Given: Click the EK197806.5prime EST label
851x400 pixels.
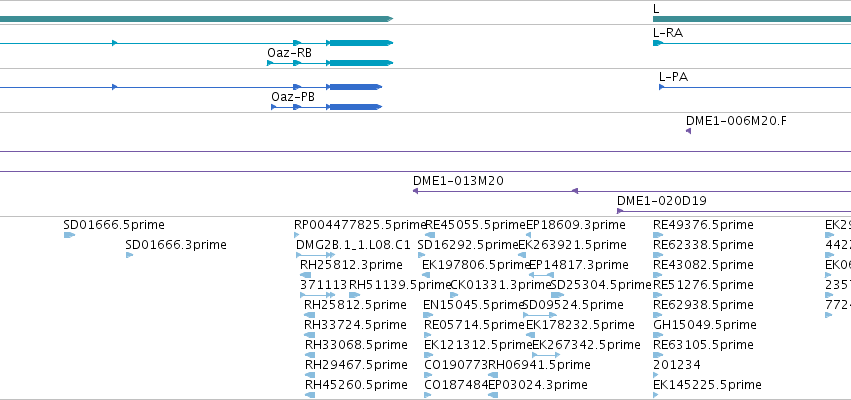Looking at the screenshot, I should point(475,265).
